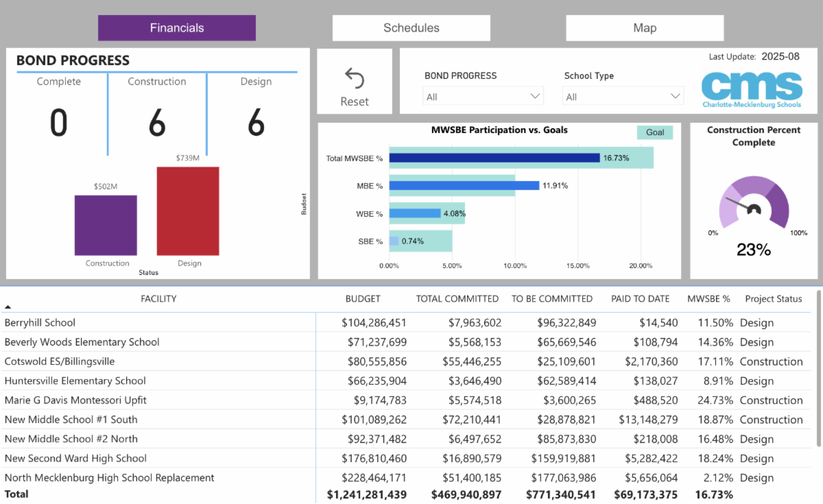
Task: Open the Schedules tab
Action: click(411, 28)
